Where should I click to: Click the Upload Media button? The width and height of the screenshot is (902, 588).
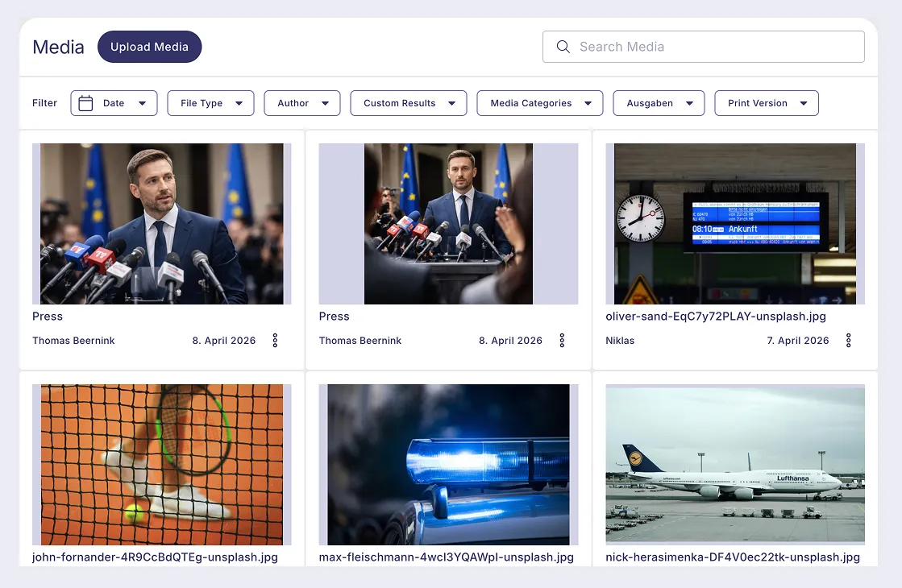(150, 47)
